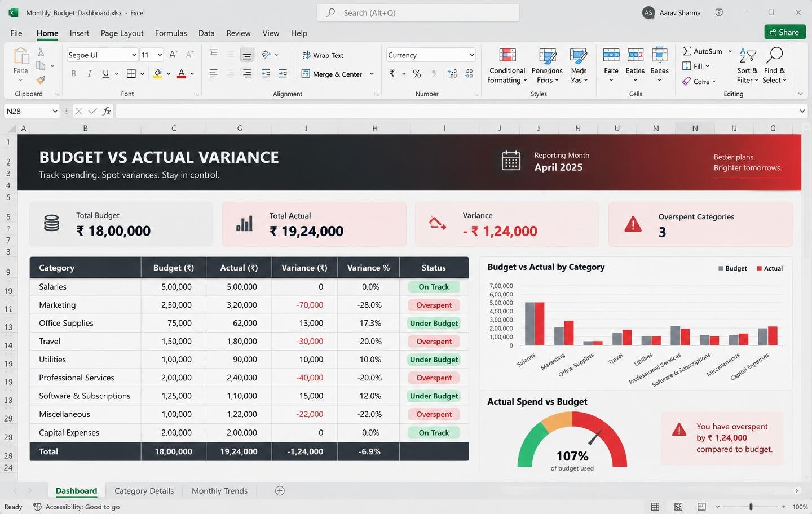This screenshot has width=812, height=514.
Task: Open the Segoe UI font name dropdown
Action: [134, 55]
